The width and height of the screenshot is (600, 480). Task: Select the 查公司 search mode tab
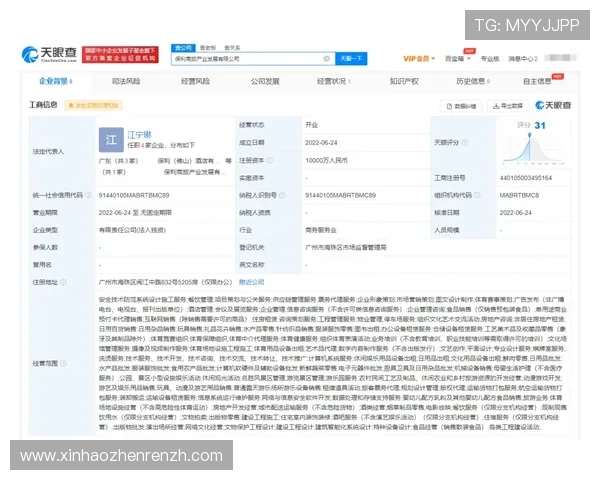click(183, 48)
